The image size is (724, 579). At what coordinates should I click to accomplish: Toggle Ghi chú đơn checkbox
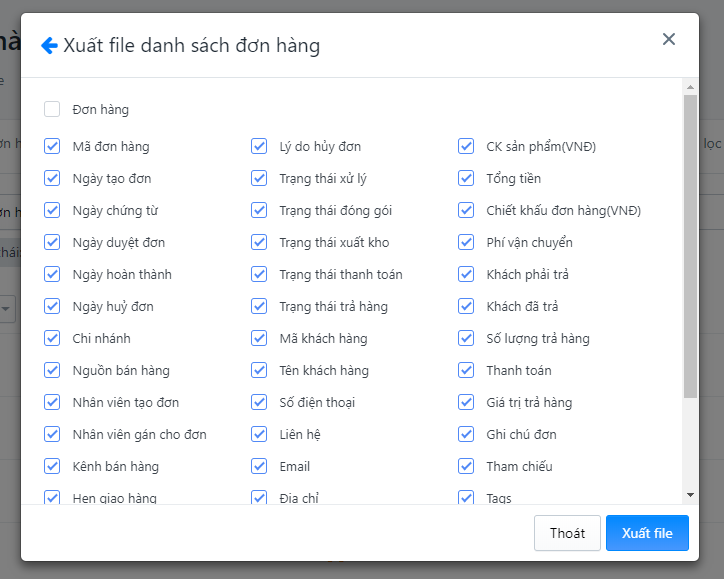[466, 434]
